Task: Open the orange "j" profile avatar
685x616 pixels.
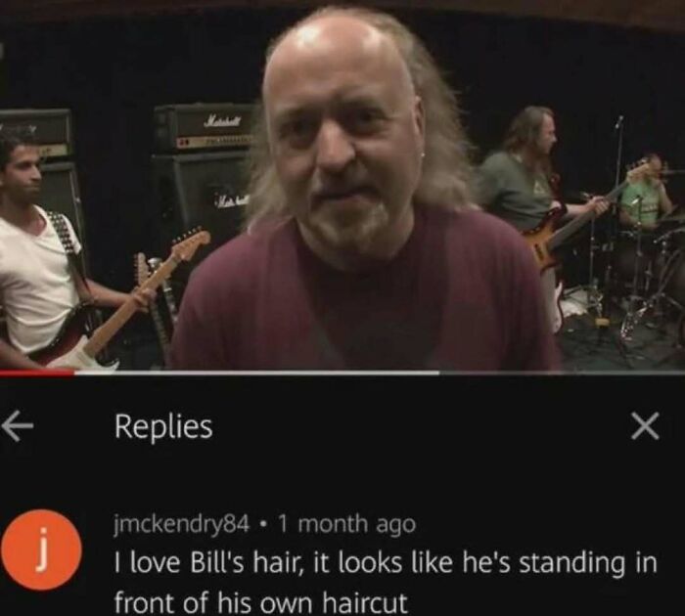Action: click(41, 550)
